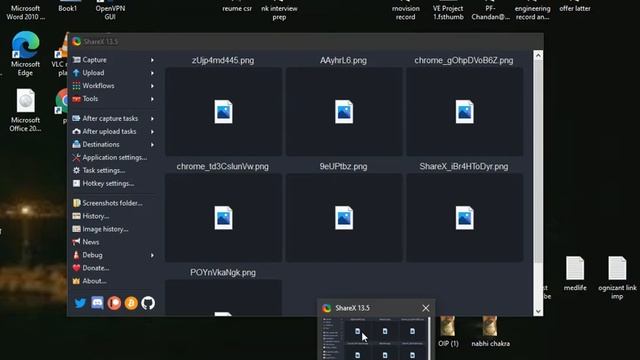The height and width of the screenshot is (360, 640).
Task: Open ShareX Twitter link icon
Action: coord(80,303)
